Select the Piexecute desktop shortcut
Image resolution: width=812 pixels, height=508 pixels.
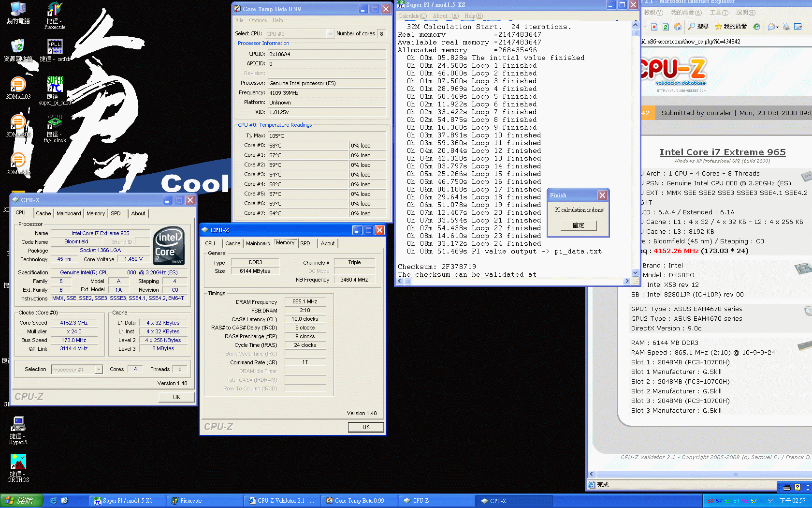point(55,15)
